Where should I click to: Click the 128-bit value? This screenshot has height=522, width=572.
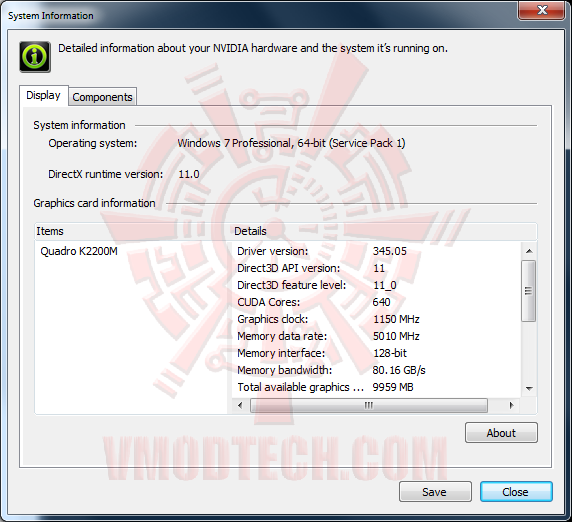click(x=390, y=353)
